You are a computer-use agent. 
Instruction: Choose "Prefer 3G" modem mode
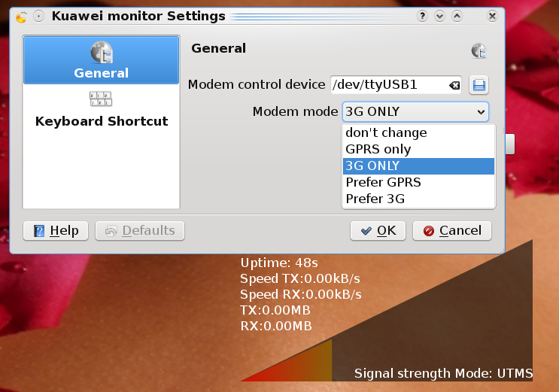[418, 199]
